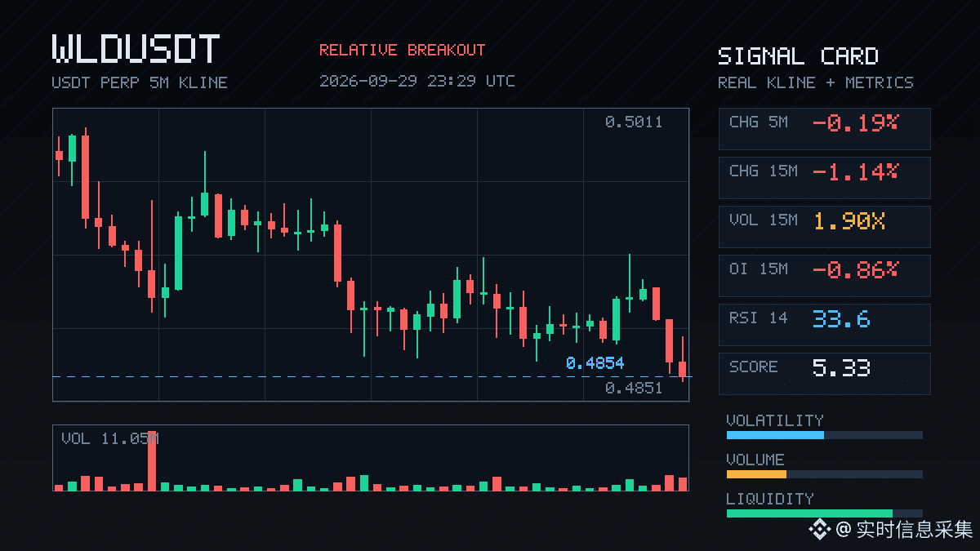Click the Binance logo icon in watermark
The image size is (980, 551).
coord(819,530)
